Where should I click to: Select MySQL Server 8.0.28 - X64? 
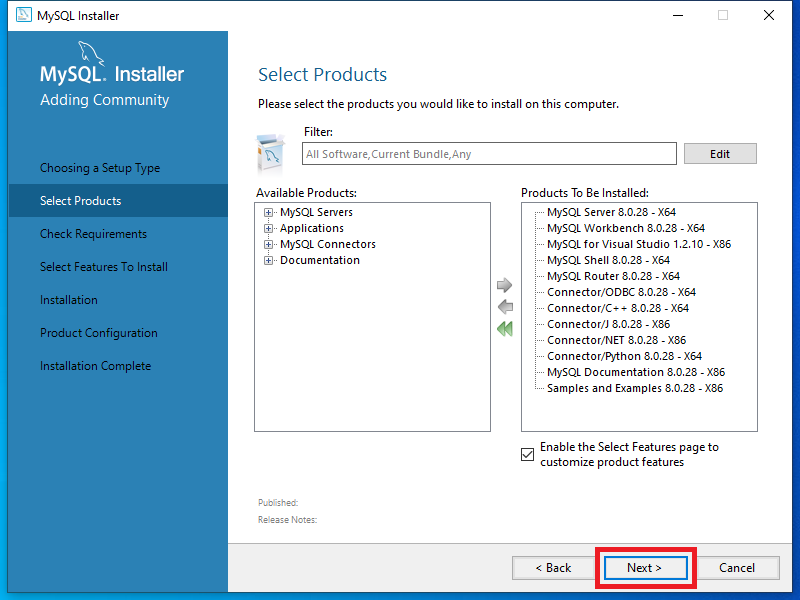[611, 212]
